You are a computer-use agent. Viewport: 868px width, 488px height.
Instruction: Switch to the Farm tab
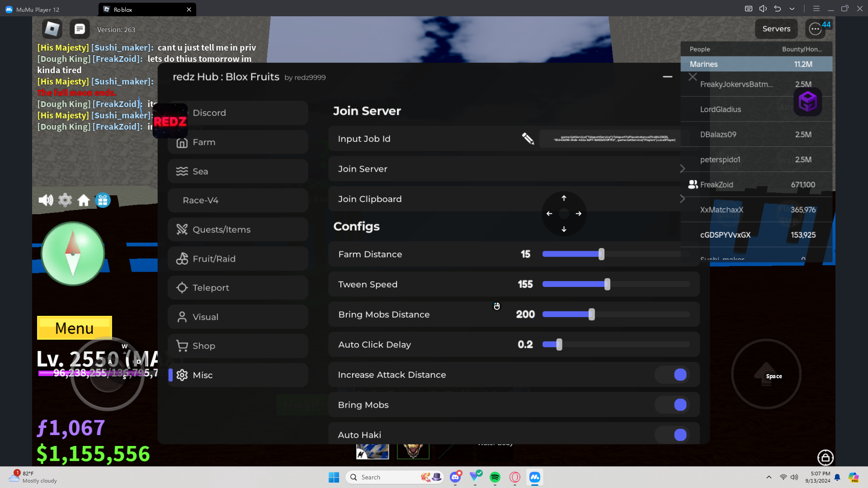tap(238, 142)
